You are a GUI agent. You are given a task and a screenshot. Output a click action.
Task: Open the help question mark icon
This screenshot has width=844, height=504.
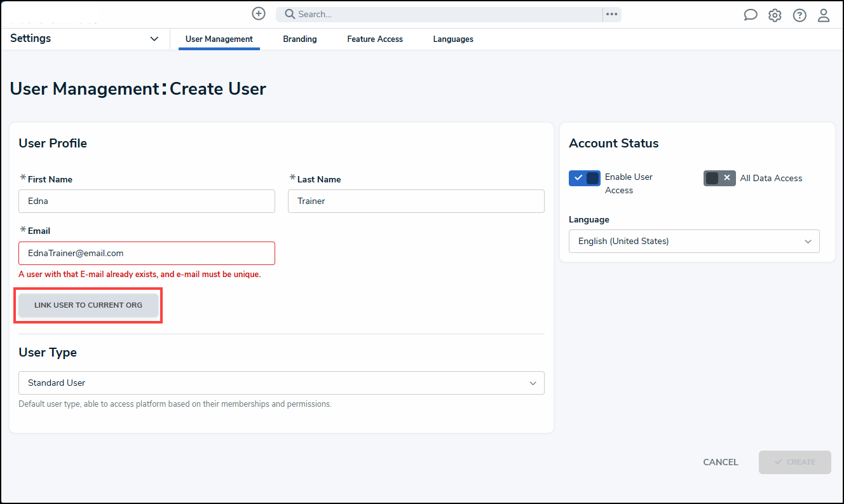pos(800,14)
